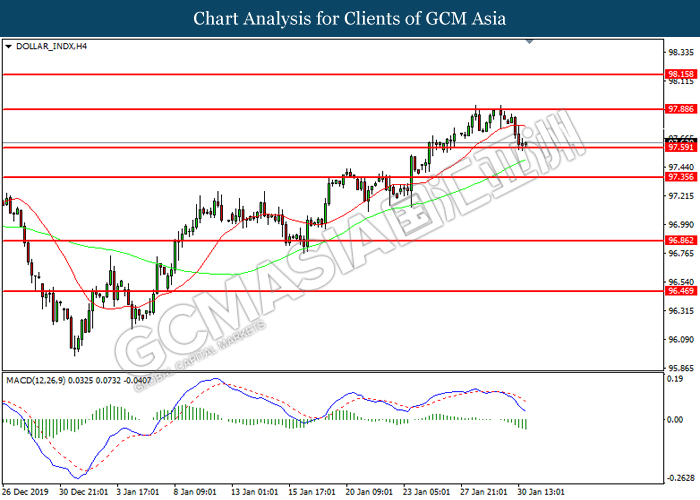Image resolution: width=700 pixels, height=500 pixels.
Task: Click the 98.335 price axis value
Action: [681, 53]
